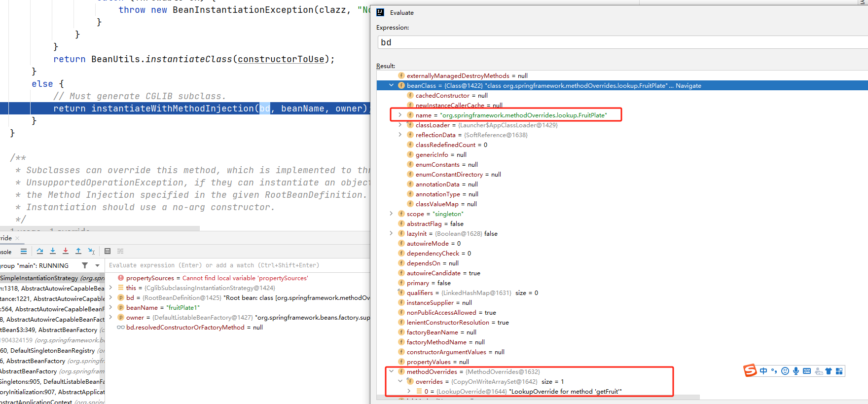Expand the 'this' variable in Variables pane

point(110,288)
